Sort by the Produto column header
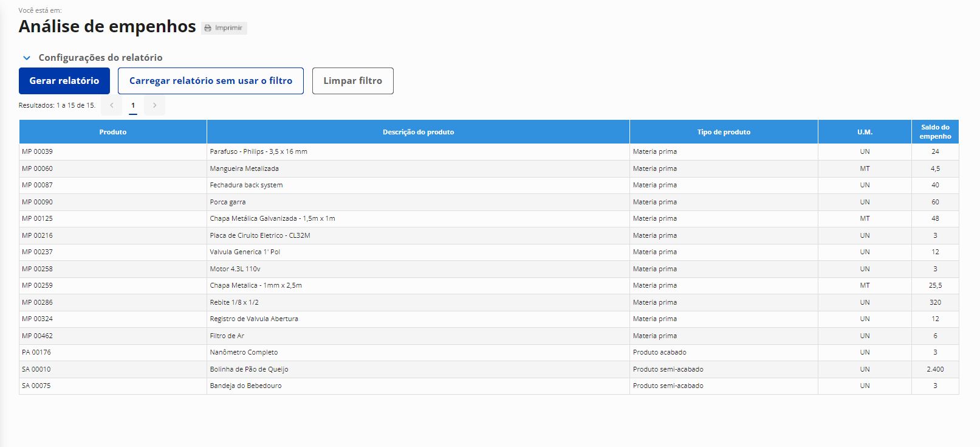 (113, 132)
